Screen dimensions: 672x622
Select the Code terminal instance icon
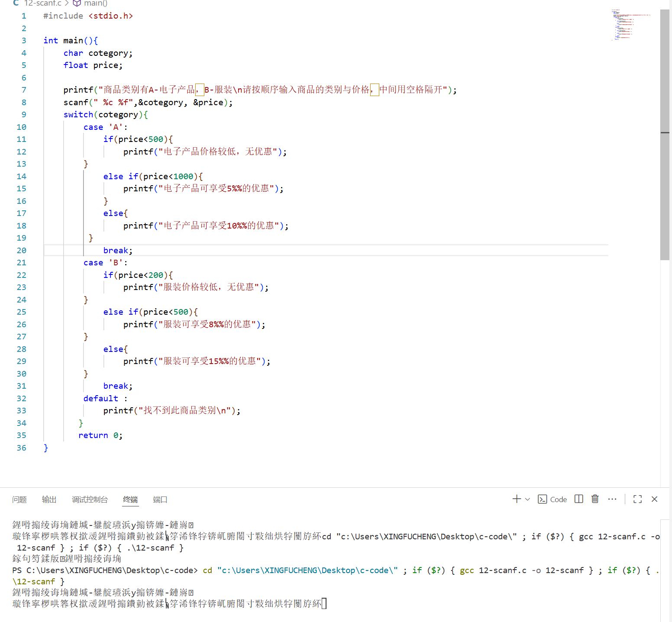pos(542,499)
